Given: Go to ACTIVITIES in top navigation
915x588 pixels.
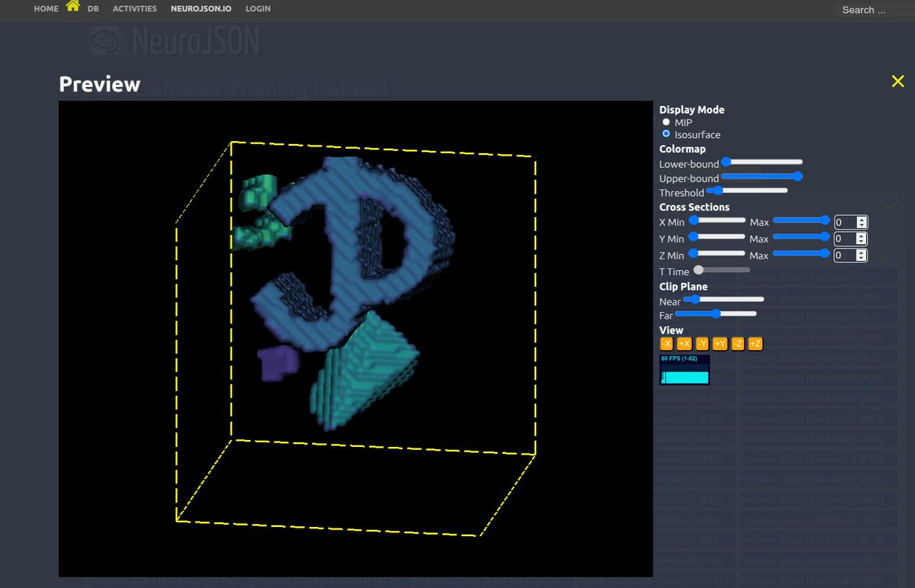Looking at the screenshot, I should click(x=134, y=9).
